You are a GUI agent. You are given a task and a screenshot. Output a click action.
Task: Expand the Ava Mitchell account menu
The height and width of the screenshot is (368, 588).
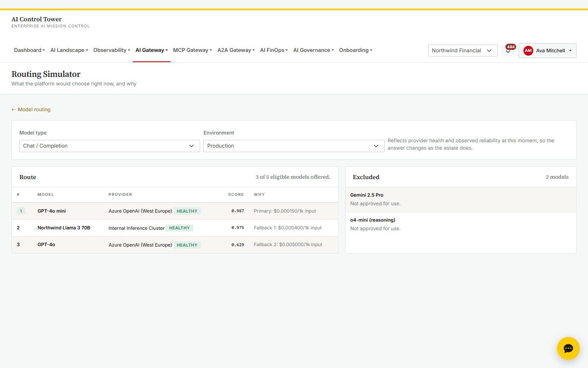click(x=547, y=51)
